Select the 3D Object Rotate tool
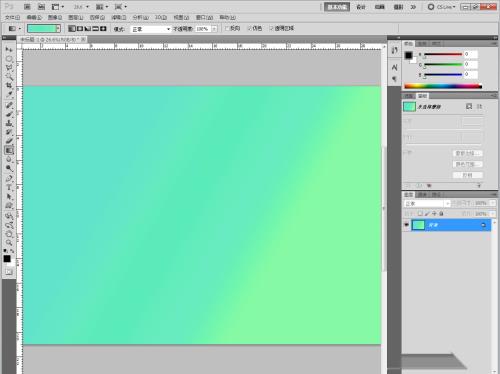 coord(9,216)
